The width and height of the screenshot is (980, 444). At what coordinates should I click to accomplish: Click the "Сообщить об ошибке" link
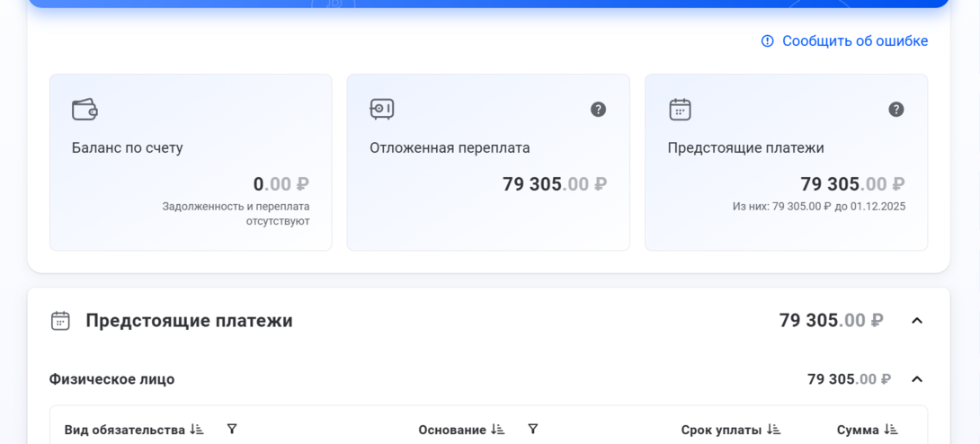tap(854, 41)
